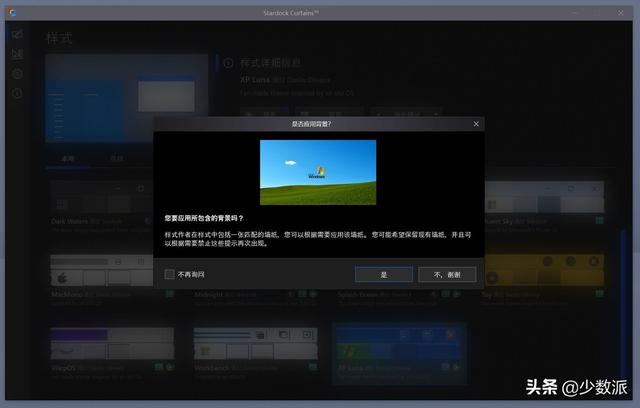
Task: Click the 样式 page heading
Action: [60, 38]
